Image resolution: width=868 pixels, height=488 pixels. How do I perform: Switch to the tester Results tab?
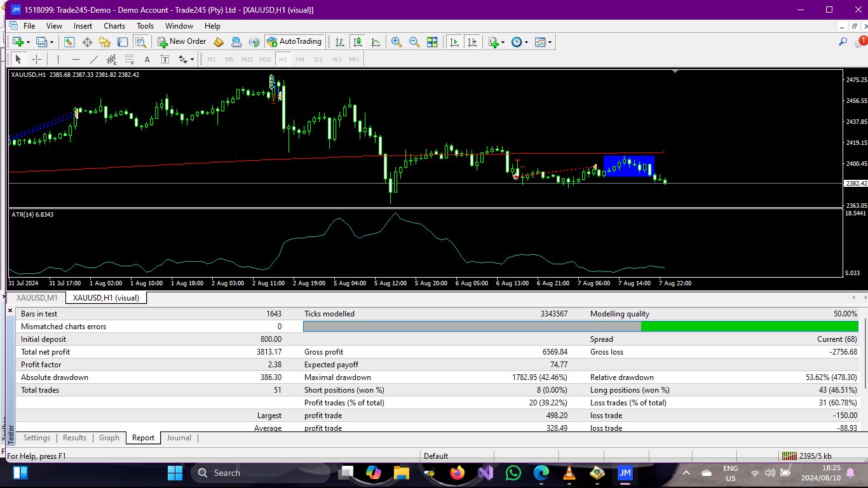74,438
